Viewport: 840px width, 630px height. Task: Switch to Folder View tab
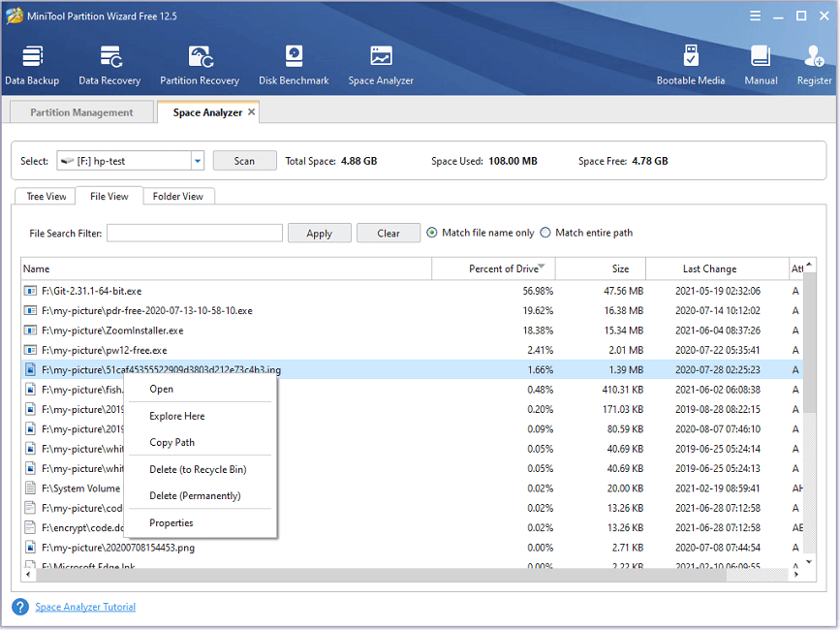(x=178, y=197)
